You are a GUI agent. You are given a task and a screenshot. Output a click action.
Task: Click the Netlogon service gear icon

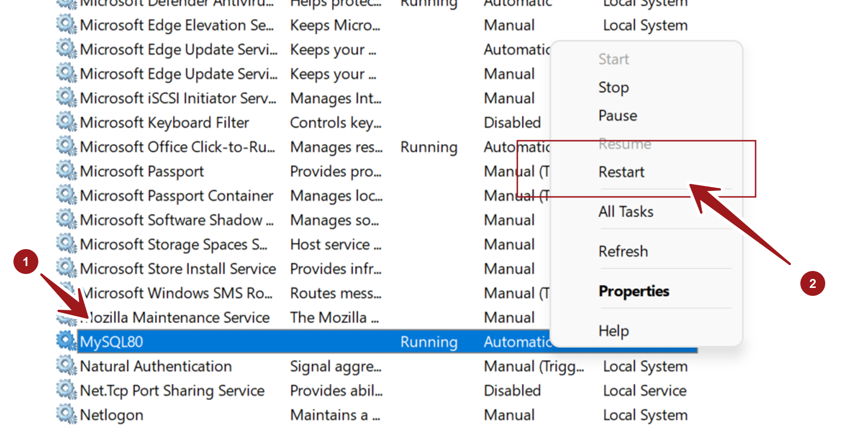click(66, 414)
